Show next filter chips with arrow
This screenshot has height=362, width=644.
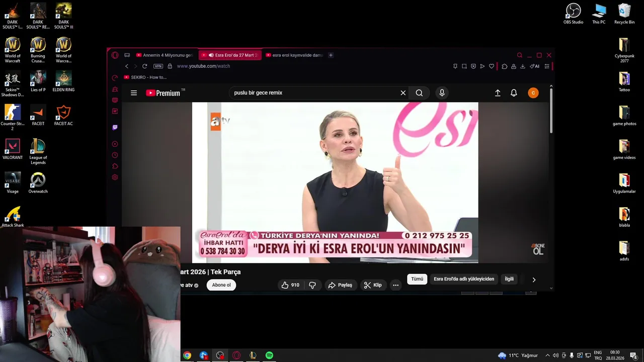[x=534, y=280]
